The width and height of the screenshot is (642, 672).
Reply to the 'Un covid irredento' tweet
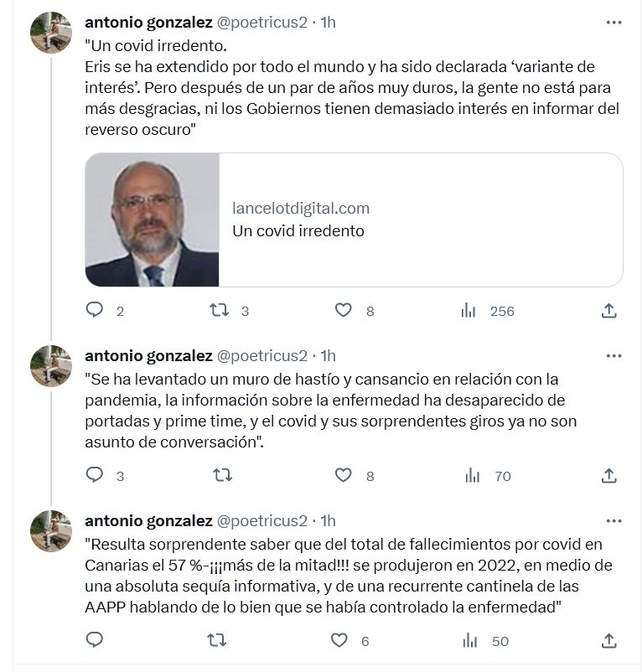95,311
